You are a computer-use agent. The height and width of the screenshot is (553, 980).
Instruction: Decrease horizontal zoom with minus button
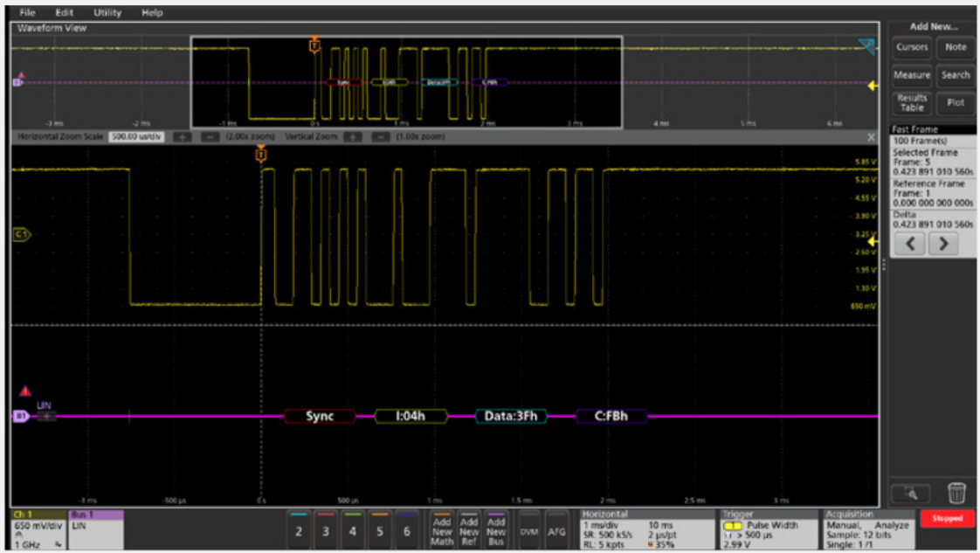(x=210, y=137)
